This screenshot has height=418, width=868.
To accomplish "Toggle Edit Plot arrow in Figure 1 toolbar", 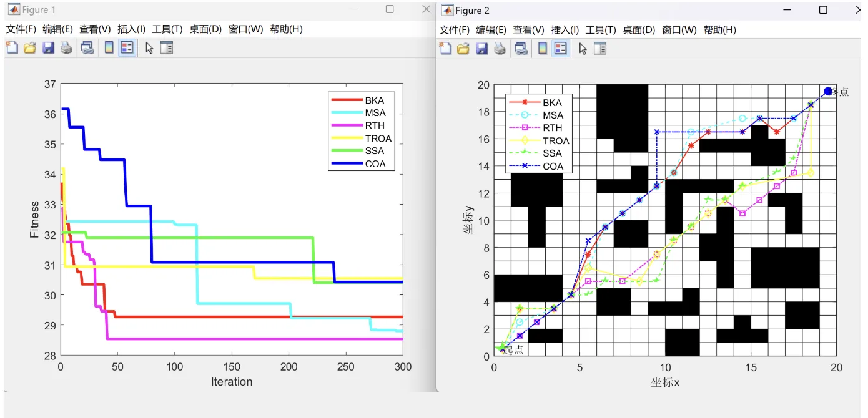I will (149, 47).
